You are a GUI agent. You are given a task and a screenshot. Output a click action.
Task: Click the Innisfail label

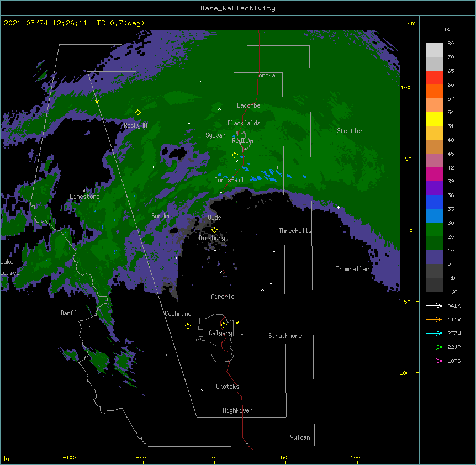tap(230, 180)
